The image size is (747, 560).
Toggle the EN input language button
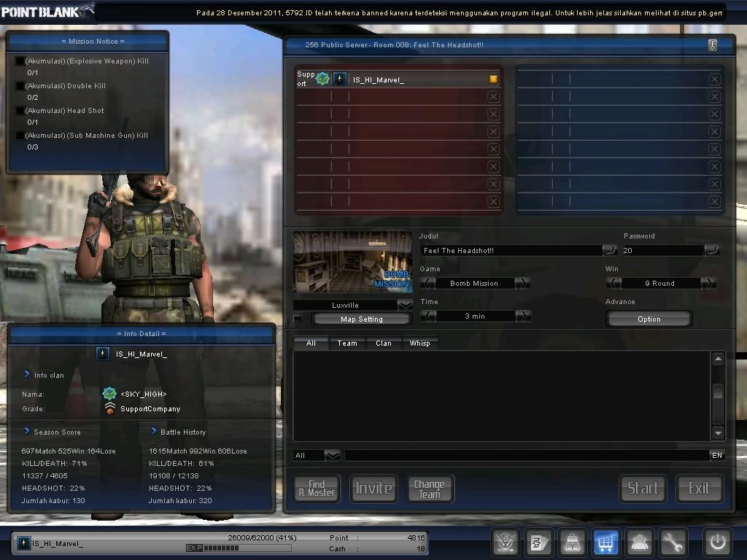pos(717,455)
